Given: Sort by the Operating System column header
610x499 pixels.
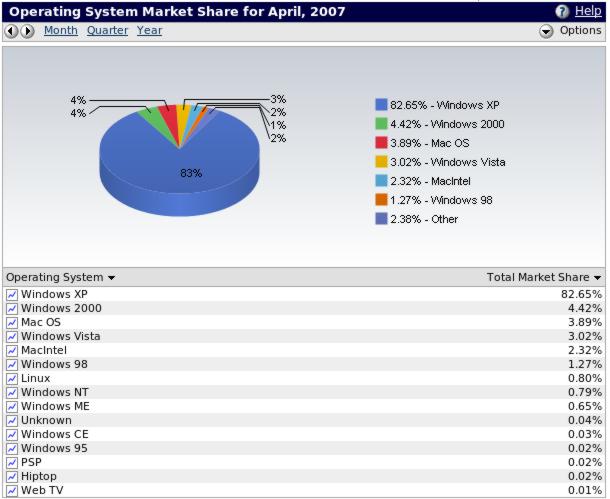Looking at the screenshot, I should 60,277.
